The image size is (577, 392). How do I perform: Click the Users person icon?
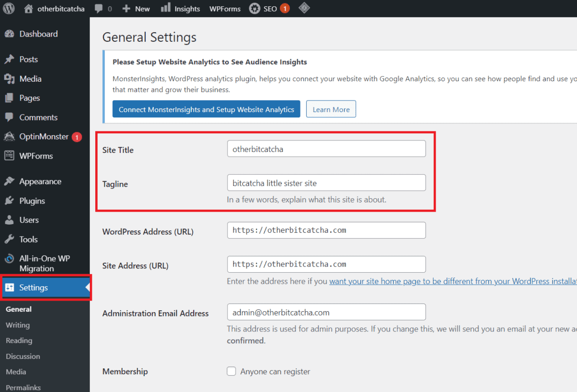click(9, 220)
